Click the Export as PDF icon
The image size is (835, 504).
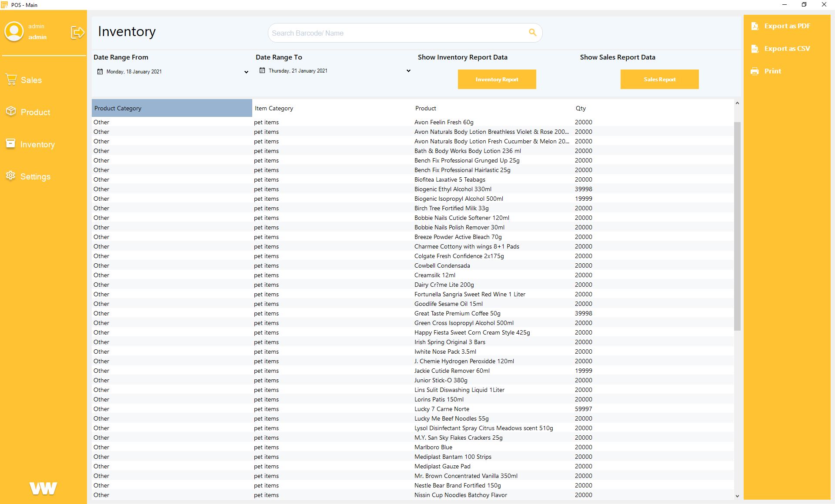click(x=755, y=26)
